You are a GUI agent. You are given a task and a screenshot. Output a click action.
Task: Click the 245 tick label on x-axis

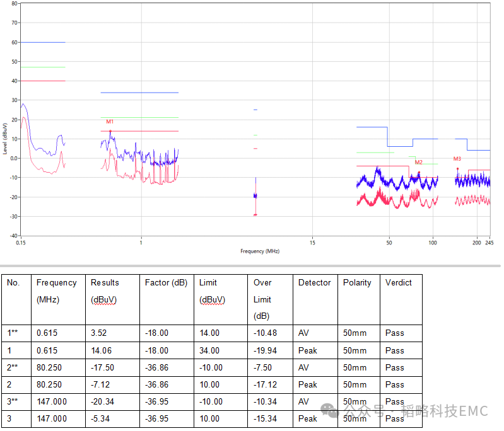488,242
